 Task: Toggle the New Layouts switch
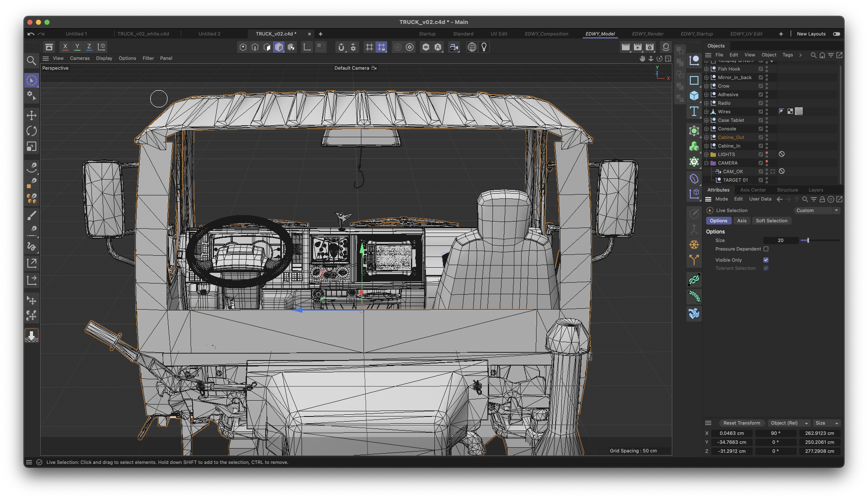point(836,34)
